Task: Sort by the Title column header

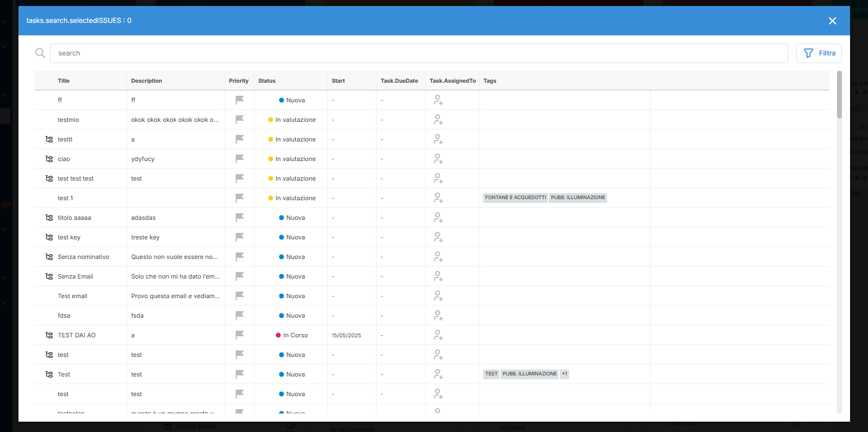Action: [x=64, y=81]
